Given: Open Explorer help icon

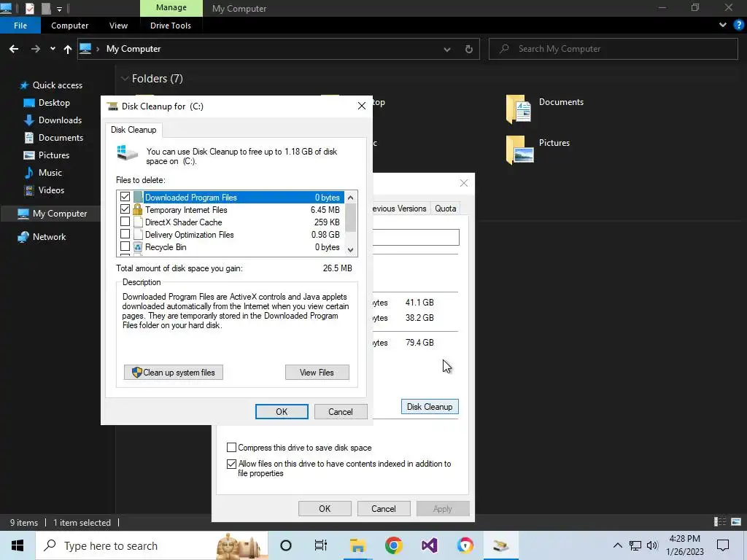Looking at the screenshot, I should click(738, 26).
